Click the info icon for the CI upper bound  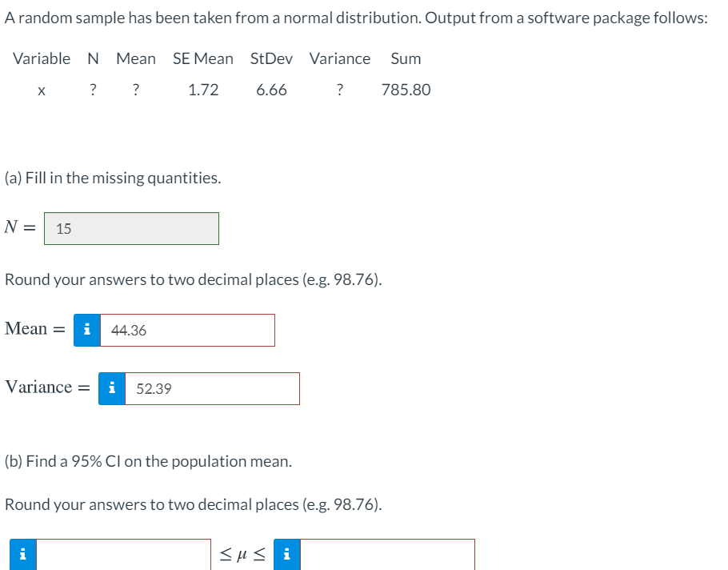(x=287, y=554)
